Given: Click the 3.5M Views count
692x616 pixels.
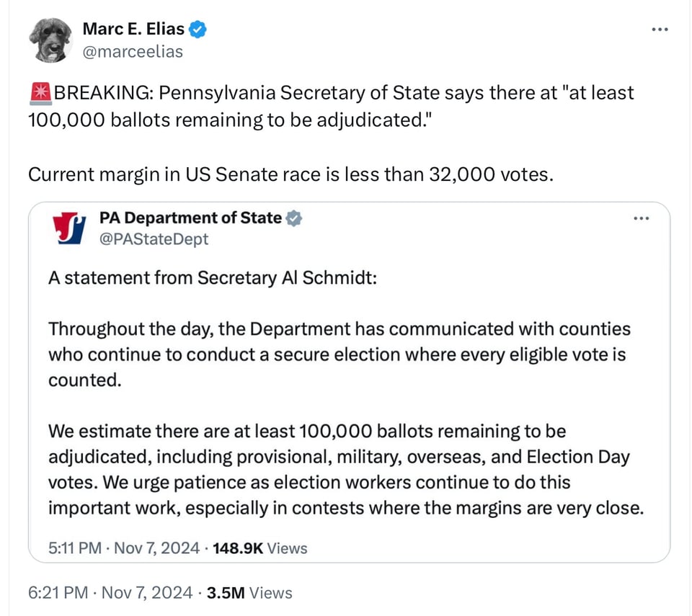Looking at the screenshot, I should coord(249,593).
